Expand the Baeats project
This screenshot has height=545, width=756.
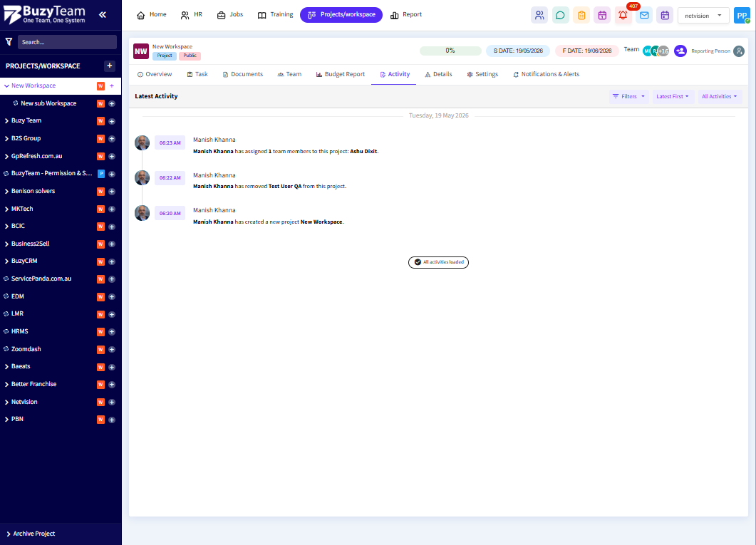tap(6, 367)
